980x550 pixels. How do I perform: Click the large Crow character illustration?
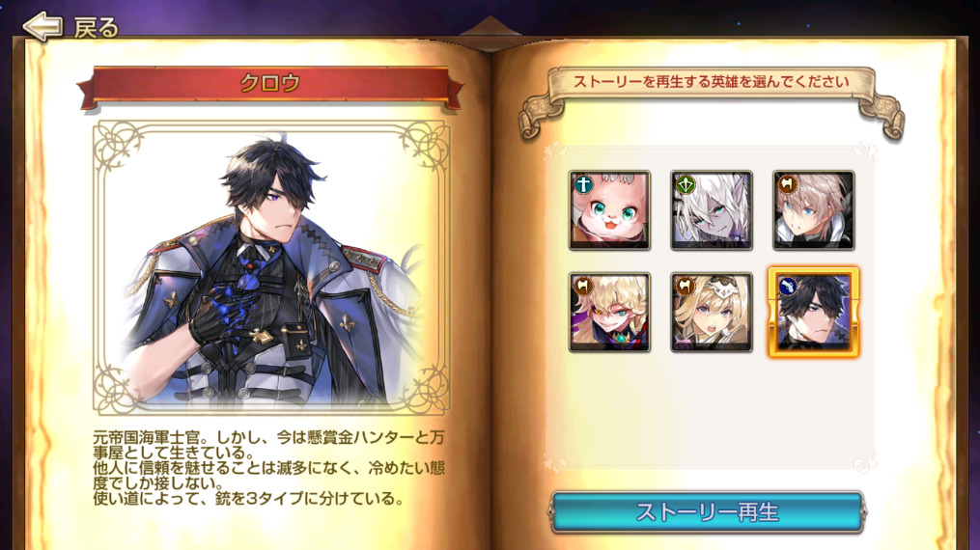[271, 268]
